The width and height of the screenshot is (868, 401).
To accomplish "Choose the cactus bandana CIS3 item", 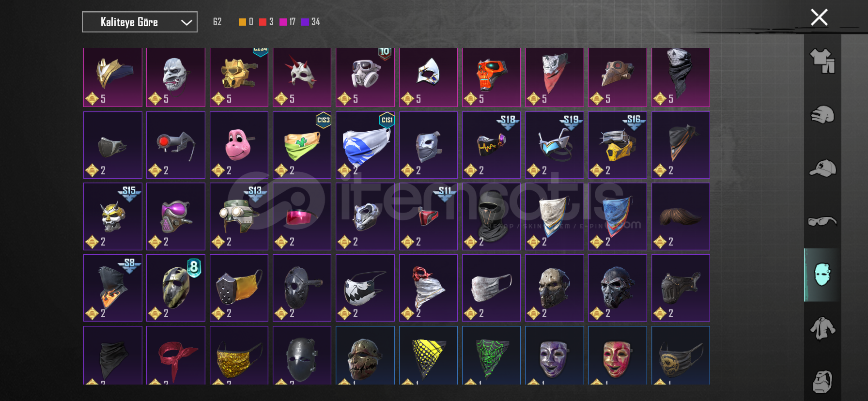I will [x=302, y=145].
